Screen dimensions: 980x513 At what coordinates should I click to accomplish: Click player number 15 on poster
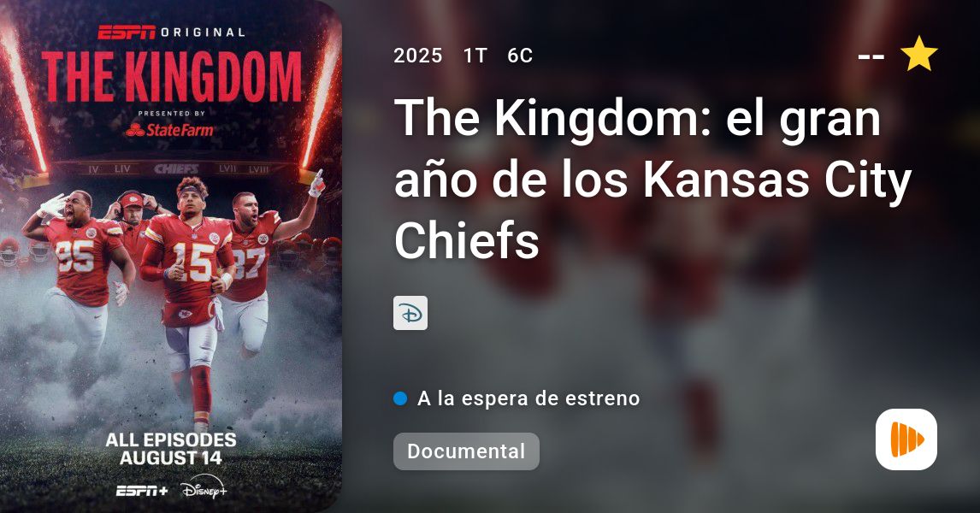pos(193,262)
